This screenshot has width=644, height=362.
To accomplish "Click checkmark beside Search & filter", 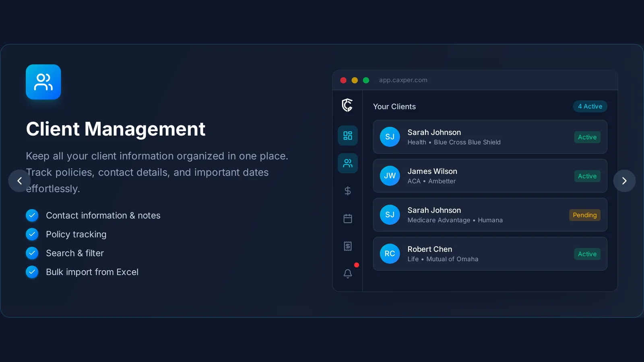I will 32,253.
